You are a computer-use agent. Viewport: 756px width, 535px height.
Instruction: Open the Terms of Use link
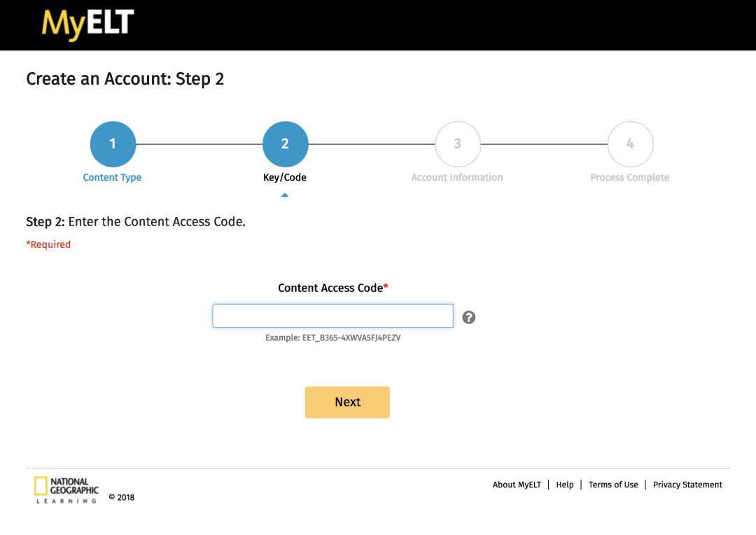[612, 485]
